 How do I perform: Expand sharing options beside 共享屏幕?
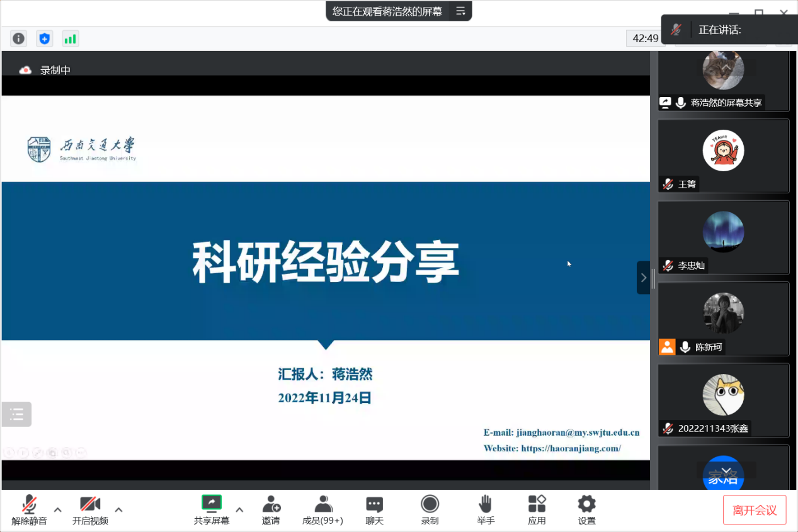click(x=239, y=511)
